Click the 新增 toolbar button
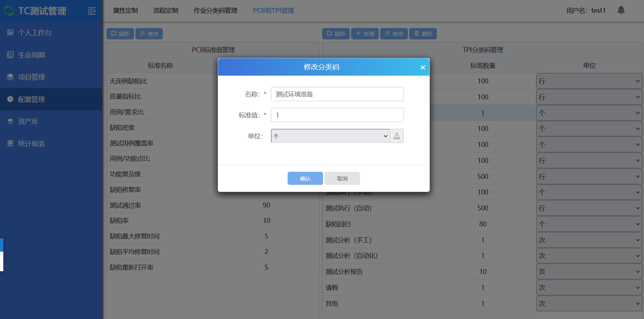The height and width of the screenshot is (319, 644). 365,34
